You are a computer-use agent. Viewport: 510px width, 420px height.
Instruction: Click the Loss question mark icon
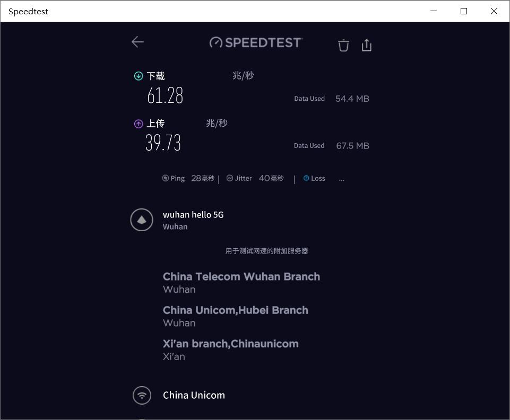tap(306, 178)
